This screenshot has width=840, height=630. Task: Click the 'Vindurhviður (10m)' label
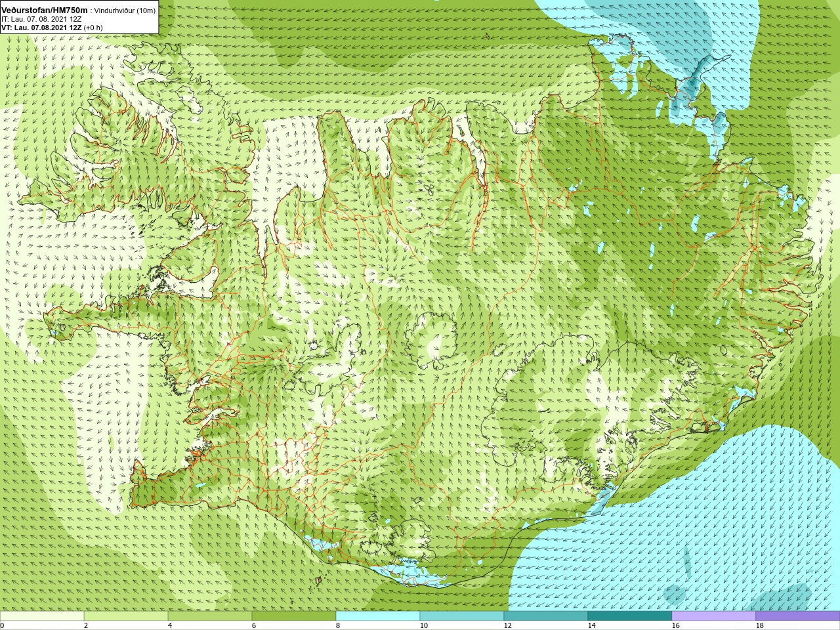coord(125,10)
